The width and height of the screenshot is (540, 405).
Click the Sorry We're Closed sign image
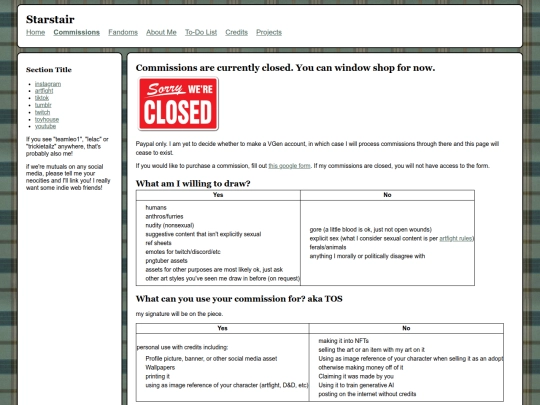coord(178,104)
